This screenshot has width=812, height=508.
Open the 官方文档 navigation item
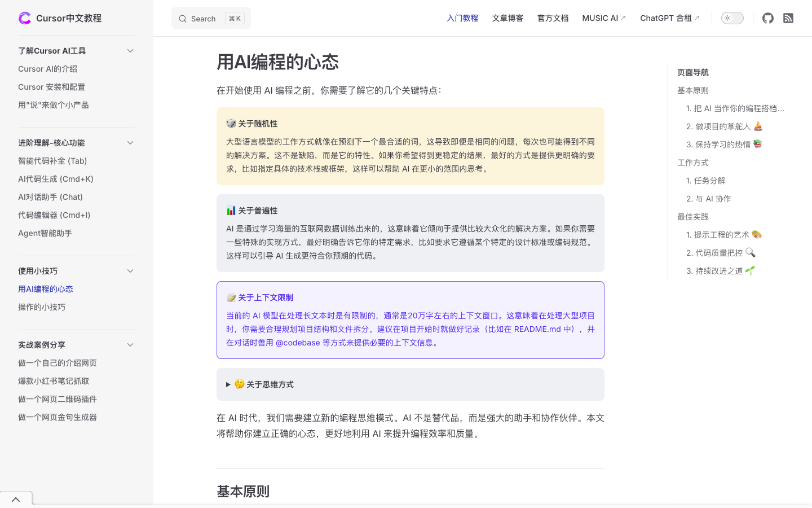[553, 18]
